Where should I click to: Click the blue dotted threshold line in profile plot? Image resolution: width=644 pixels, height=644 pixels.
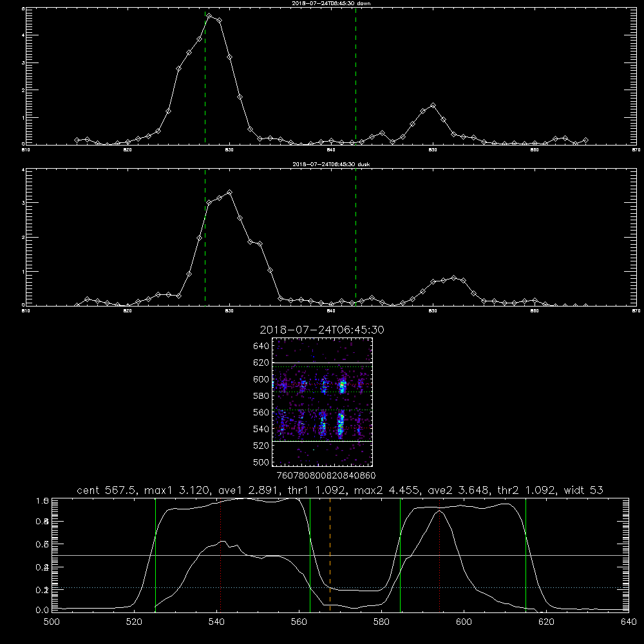340,588
